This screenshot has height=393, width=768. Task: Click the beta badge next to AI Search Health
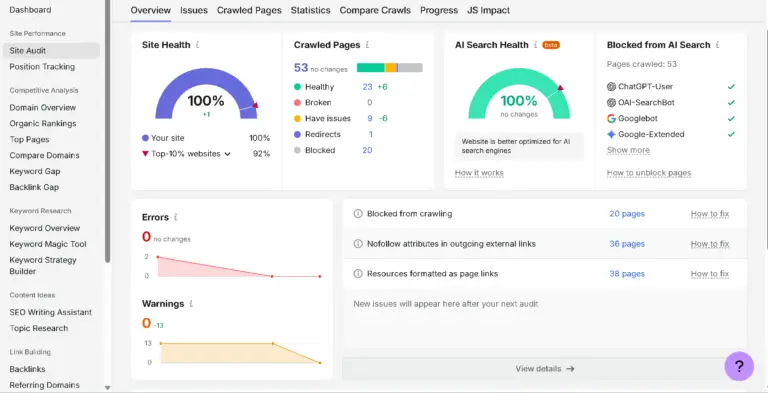pos(551,45)
